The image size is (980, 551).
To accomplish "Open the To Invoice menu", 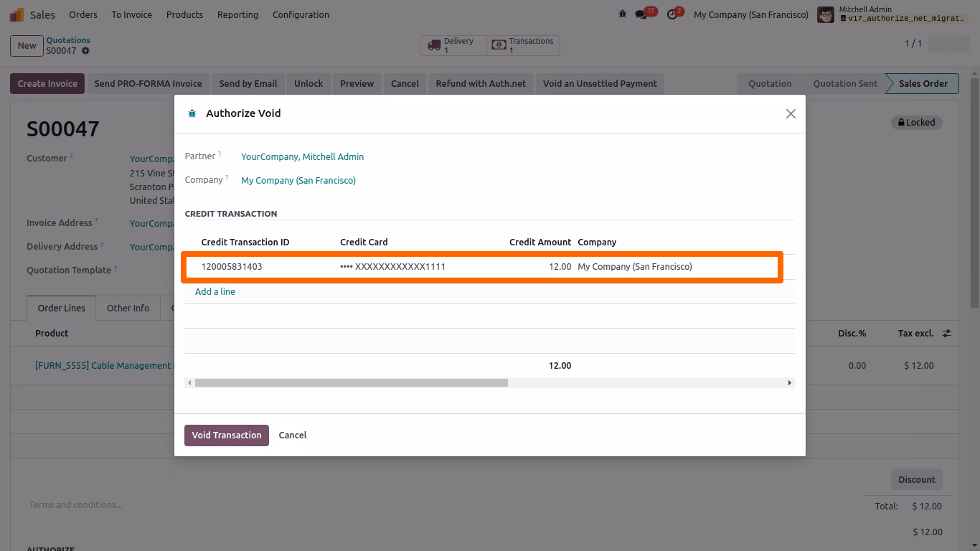I will coord(131,14).
